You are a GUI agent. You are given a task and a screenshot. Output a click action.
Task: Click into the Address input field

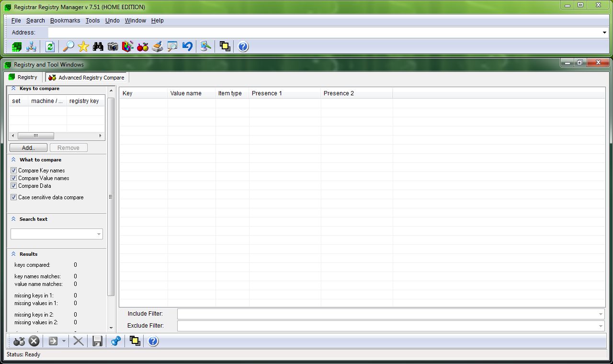coord(324,33)
